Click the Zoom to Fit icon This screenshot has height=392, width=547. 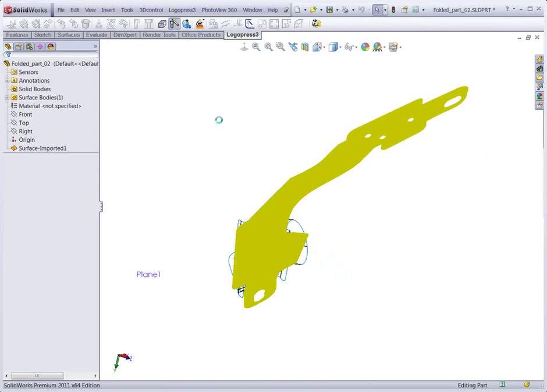tap(255, 47)
